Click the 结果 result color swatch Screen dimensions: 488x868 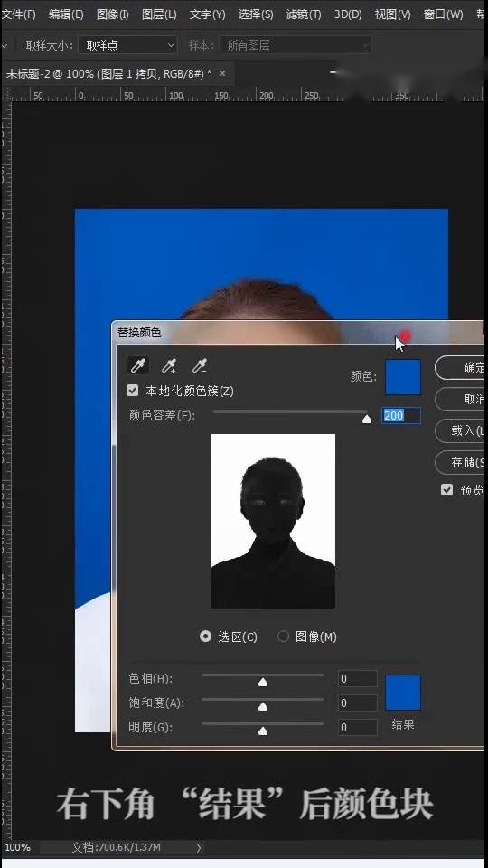point(403,692)
